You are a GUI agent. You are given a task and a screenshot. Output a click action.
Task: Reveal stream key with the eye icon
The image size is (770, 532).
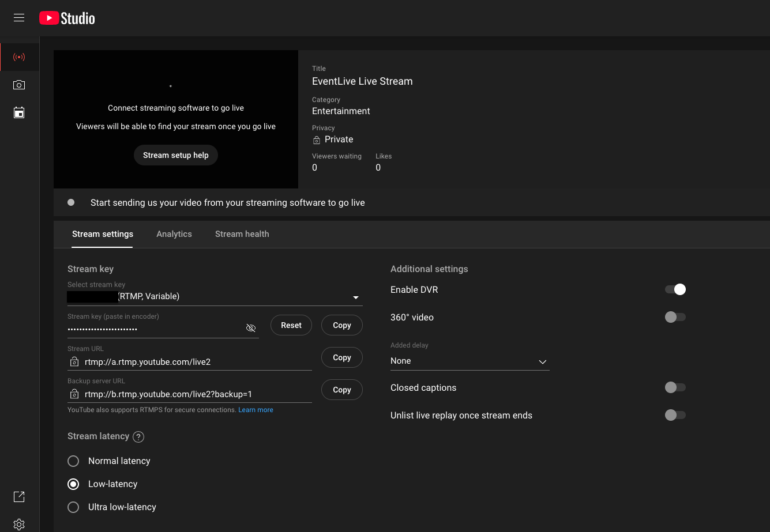pyautogui.click(x=251, y=328)
